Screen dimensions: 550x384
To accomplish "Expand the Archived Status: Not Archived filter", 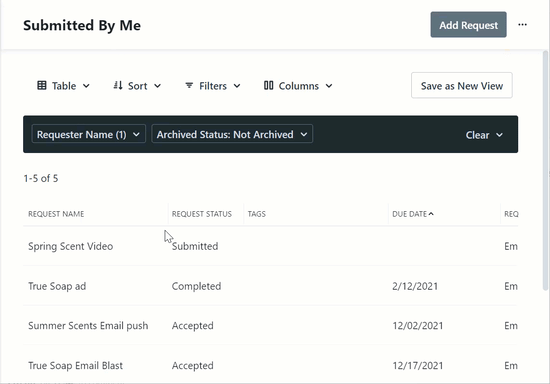I will (x=232, y=134).
